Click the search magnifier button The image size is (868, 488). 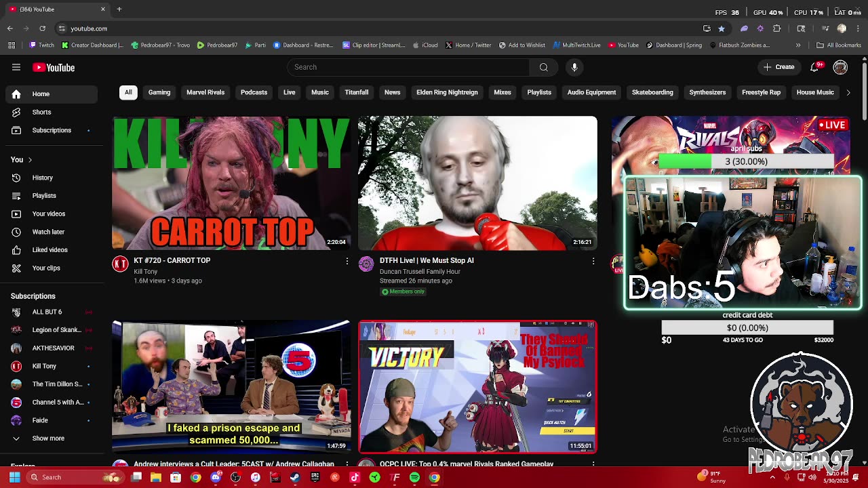click(543, 67)
